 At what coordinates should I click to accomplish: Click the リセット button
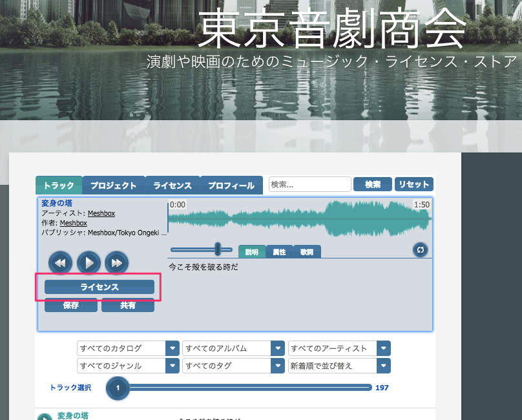pyautogui.click(x=413, y=184)
